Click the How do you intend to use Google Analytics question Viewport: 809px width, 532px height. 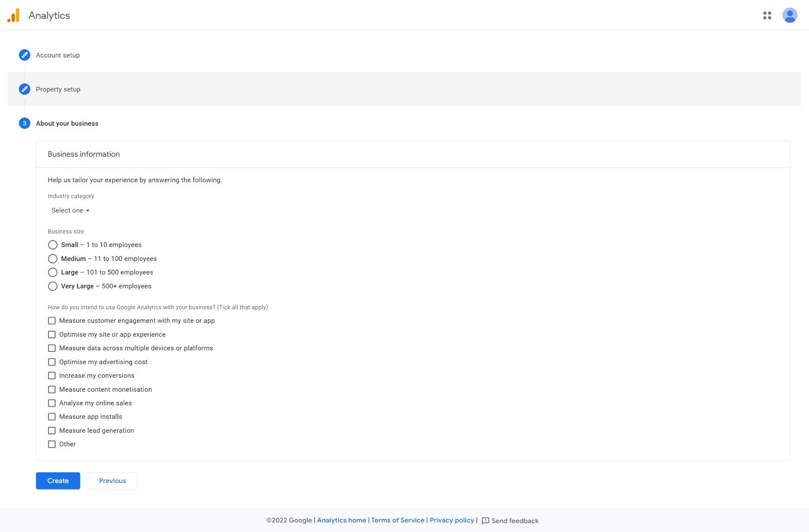158,307
